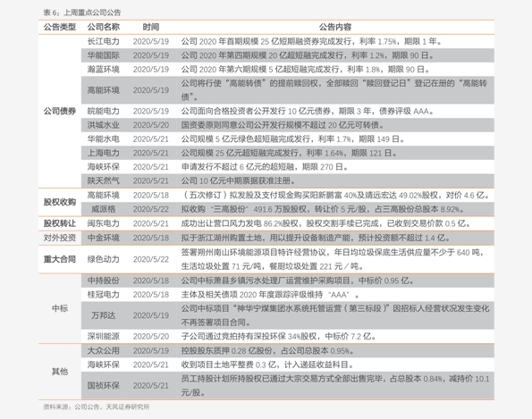The image size is (532, 419).
Task: Click the 国资委 20亿元可转债 announcement
Action: tap(283, 125)
